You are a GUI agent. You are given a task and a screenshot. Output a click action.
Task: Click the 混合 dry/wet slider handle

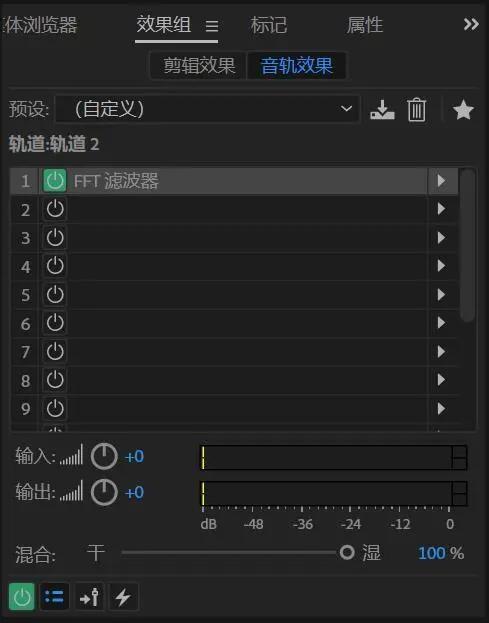[347, 552]
